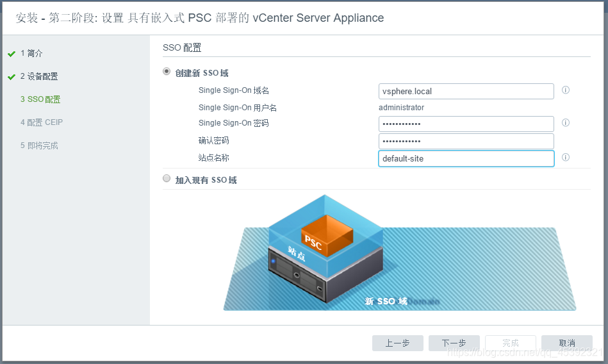Click the green checkmark beside 2 设备配置

(x=12, y=77)
